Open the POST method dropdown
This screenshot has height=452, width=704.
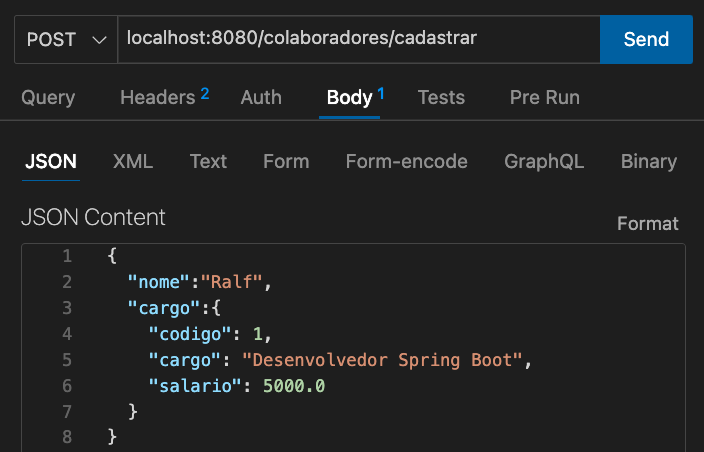[x=66, y=40]
